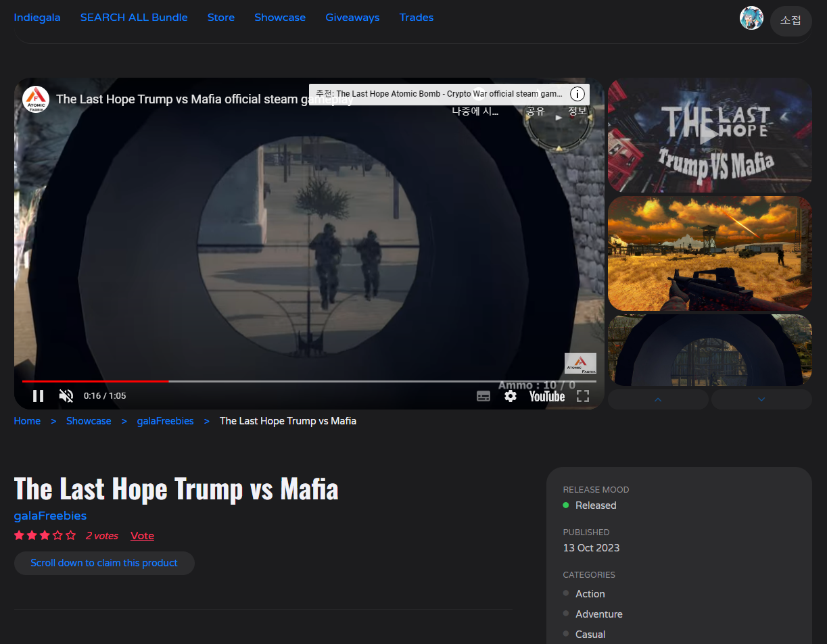The width and height of the screenshot is (827, 644).
Task: Rate the game with the fifth star
Action: (x=71, y=536)
